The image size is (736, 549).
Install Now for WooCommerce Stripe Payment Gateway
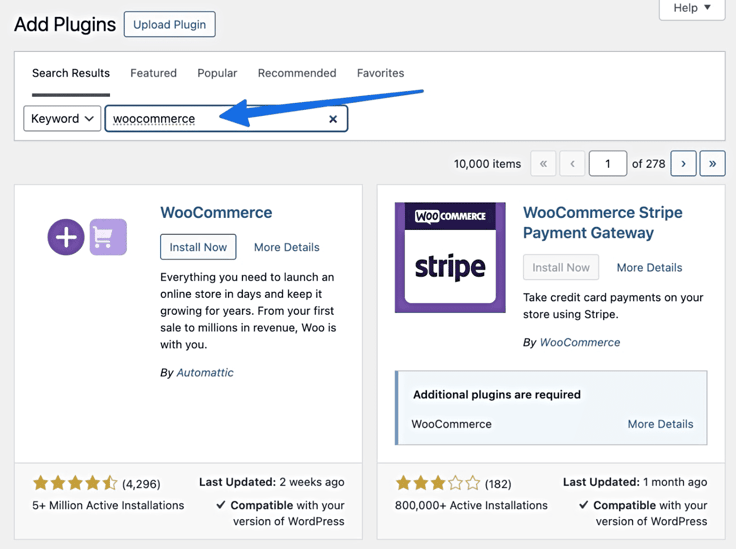point(561,267)
